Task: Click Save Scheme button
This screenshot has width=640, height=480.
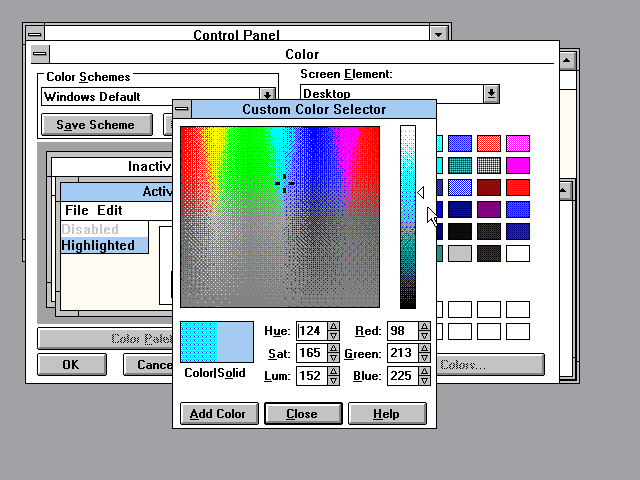Action: (97, 125)
